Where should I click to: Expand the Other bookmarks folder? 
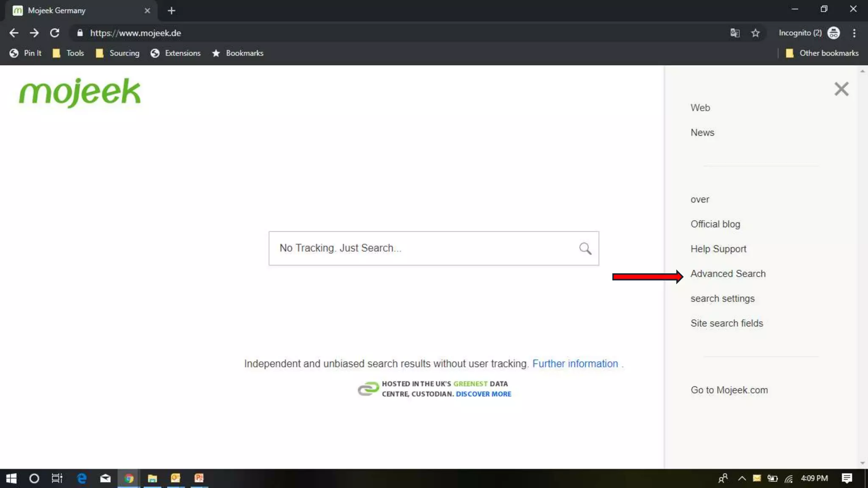tap(822, 53)
